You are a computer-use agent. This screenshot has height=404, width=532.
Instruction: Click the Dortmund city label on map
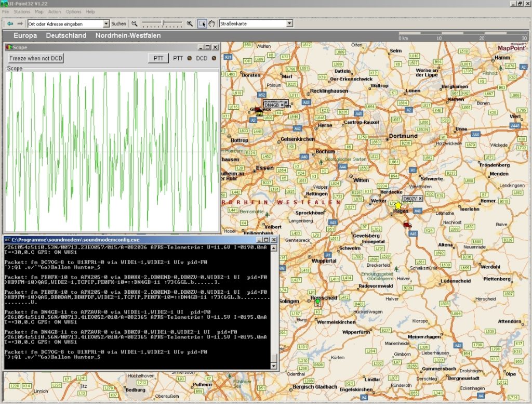click(x=403, y=136)
